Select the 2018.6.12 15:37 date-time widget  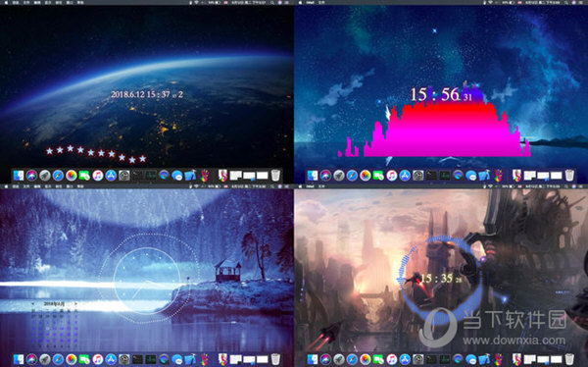[147, 94]
